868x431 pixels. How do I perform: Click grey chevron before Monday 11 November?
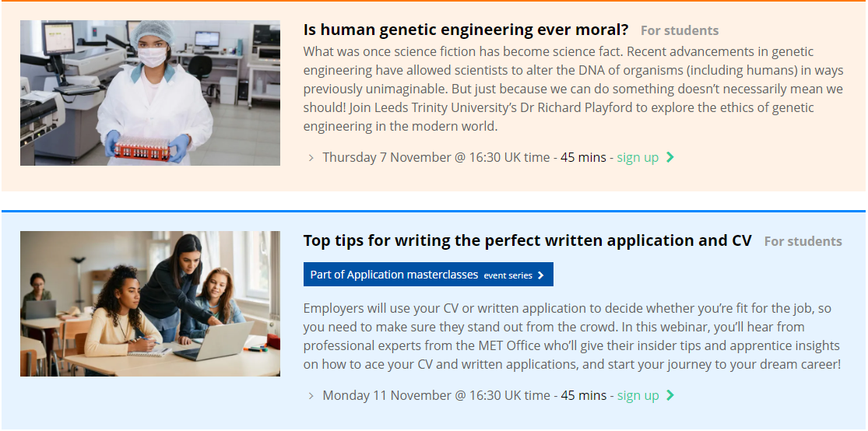coord(311,395)
